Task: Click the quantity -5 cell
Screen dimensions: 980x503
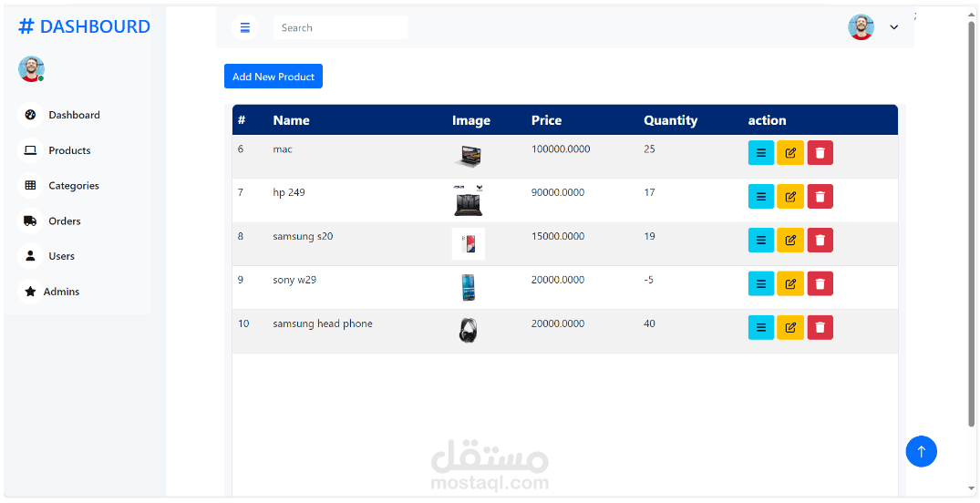Action: coord(649,280)
